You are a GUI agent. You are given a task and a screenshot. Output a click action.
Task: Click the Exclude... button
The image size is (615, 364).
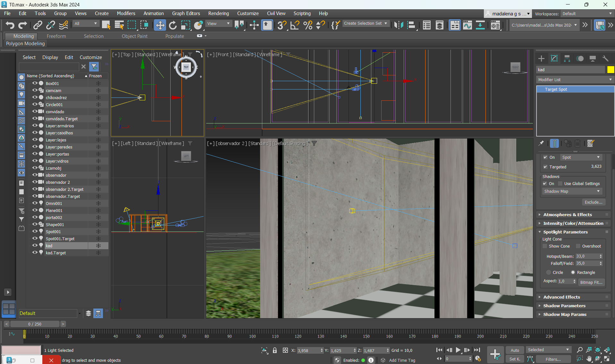(x=593, y=202)
